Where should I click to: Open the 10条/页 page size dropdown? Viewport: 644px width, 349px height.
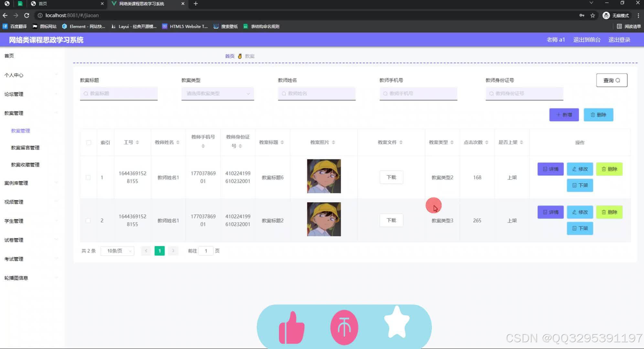117,251
